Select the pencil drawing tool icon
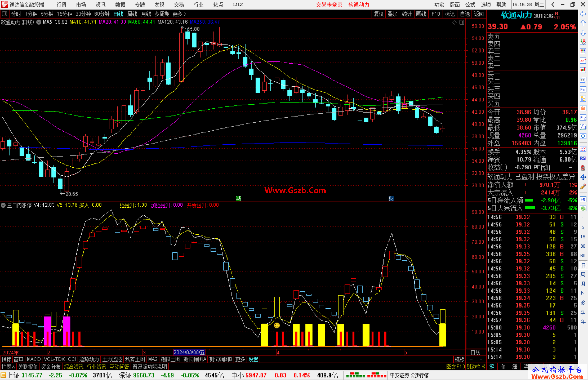The image size is (588, 380). (583, 187)
